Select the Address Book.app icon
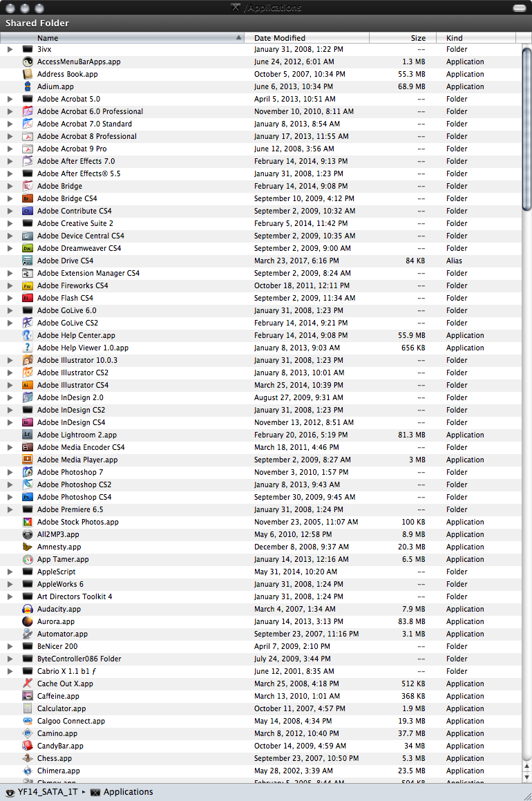532x801 pixels. 28,74
